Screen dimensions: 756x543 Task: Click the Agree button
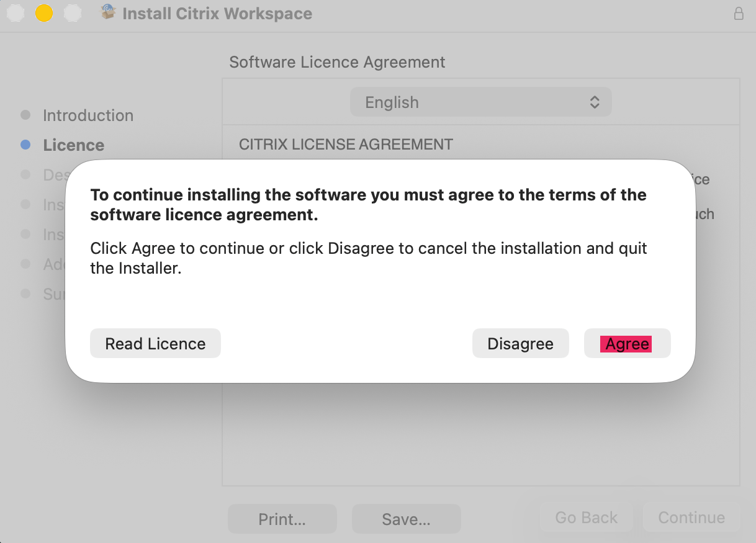click(x=627, y=344)
